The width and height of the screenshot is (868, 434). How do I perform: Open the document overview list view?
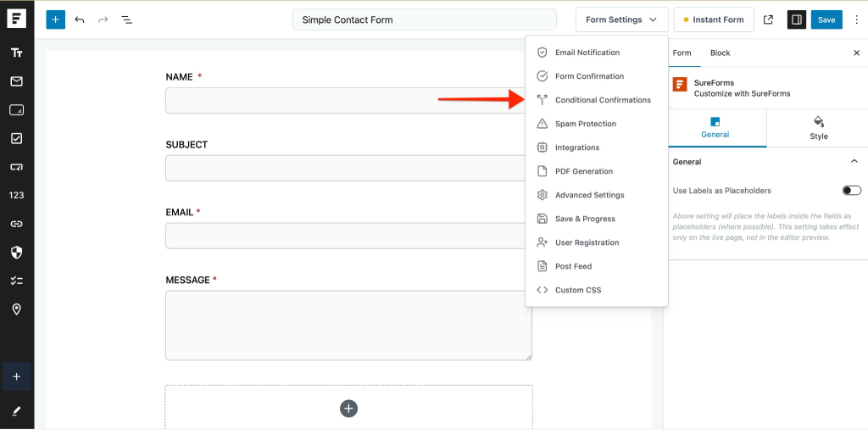coord(127,19)
